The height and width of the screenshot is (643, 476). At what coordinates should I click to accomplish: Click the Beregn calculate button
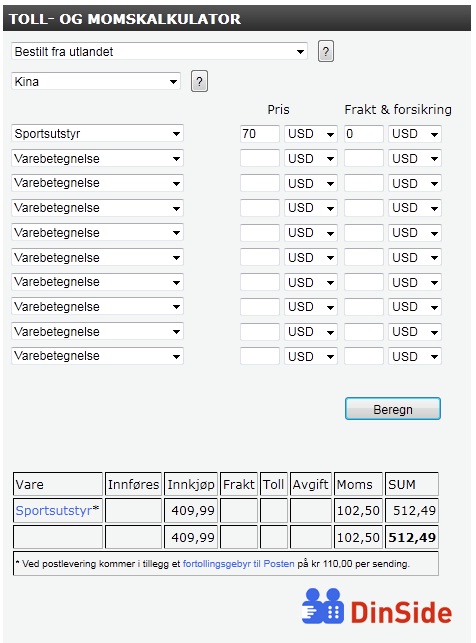click(393, 409)
